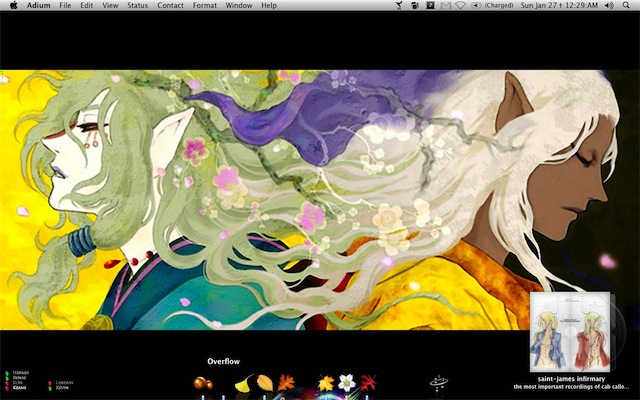
Task: Select contact Kevin in the list
Action: point(62,388)
